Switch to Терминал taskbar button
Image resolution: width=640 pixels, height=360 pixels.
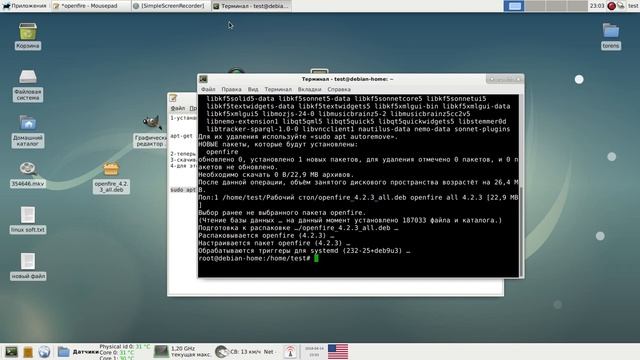252,6
